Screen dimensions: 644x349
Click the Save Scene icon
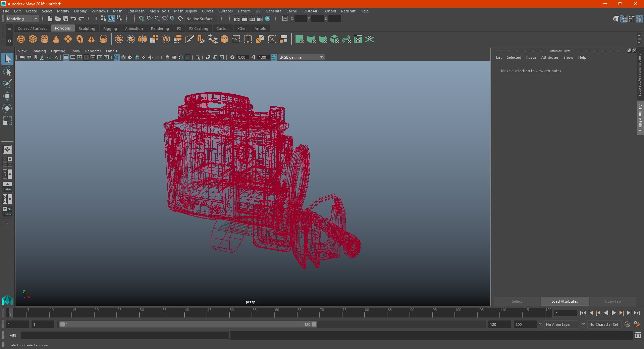point(66,19)
